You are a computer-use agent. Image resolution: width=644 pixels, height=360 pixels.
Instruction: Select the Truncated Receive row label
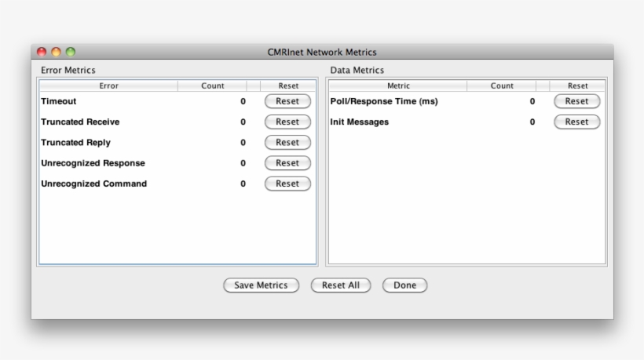pos(80,122)
